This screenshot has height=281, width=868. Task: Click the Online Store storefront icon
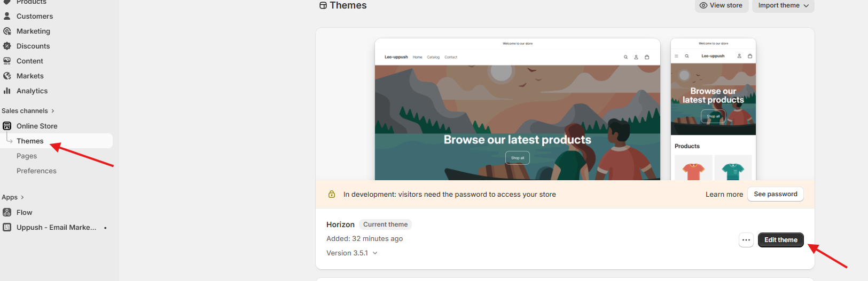pyautogui.click(x=7, y=126)
